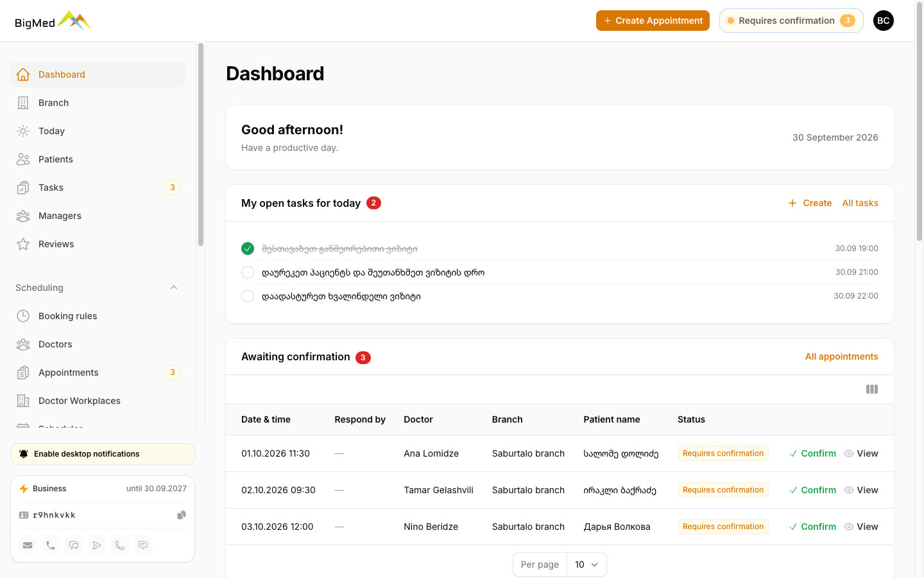
Task: Open the All appointments link
Action: [841, 356]
